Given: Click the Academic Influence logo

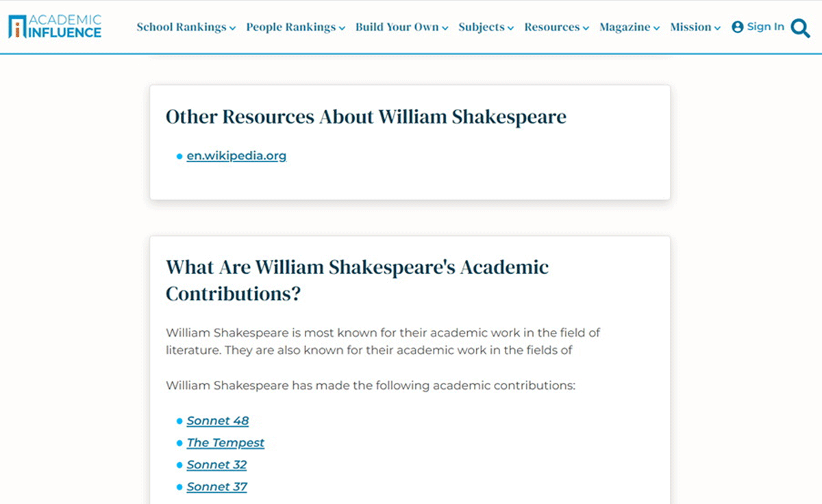Looking at the screenshot, I should click(x=54, y=26).
